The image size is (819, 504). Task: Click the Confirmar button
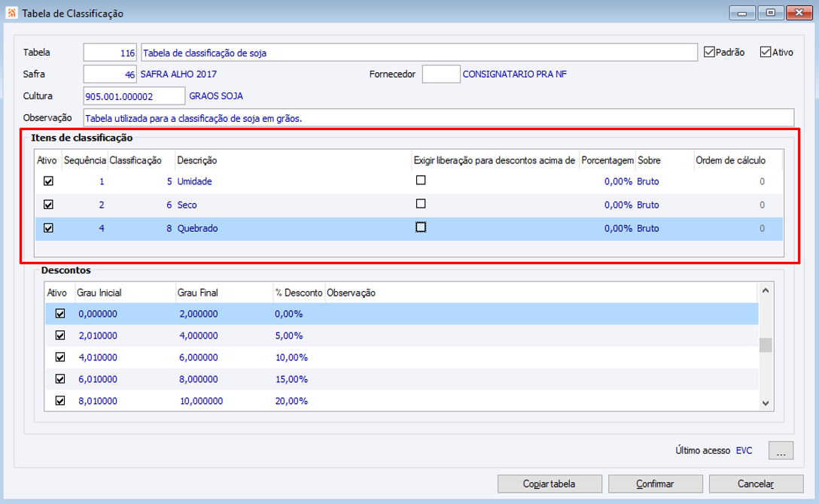[x=655, y=484]
